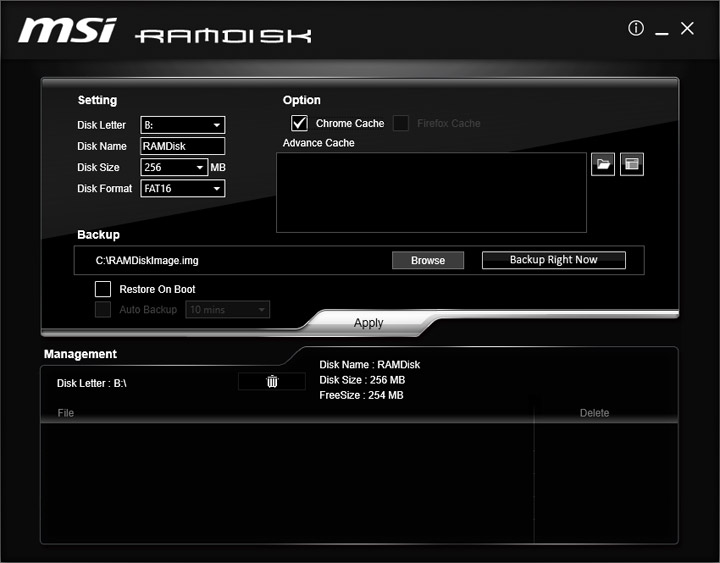Open the info about dialog icon

pos(636,28)
